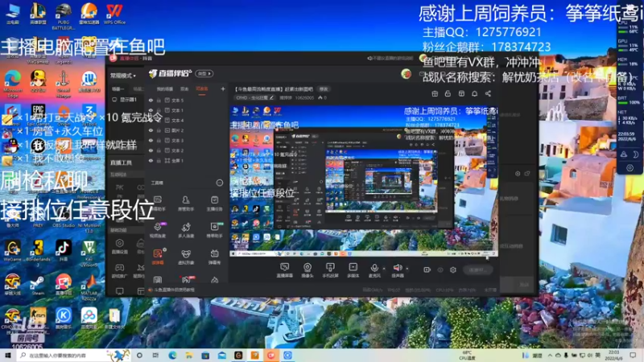644x362 pixels.
Task: Select 场景一 tab in Douyin window
Action: pyautogui.click(x=118, y=88)
